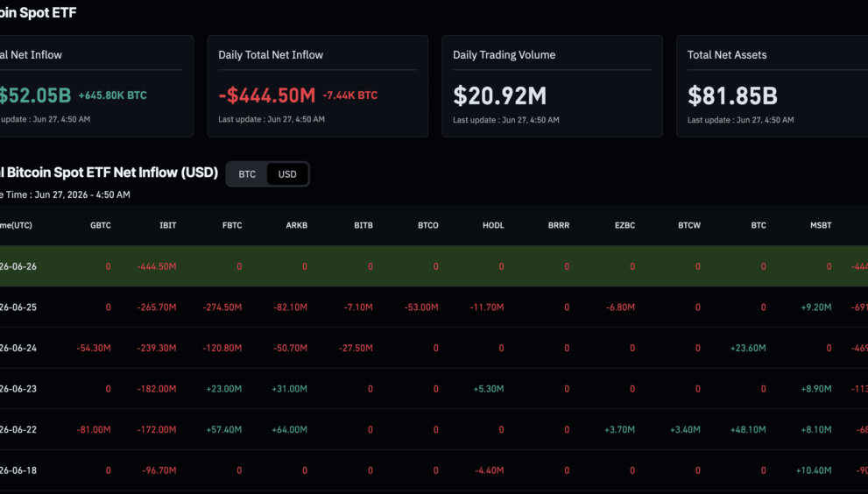Click ARKB +64.00M on 06-22
This screenshot has width=868, height=494.
click(x=289, y=430)
